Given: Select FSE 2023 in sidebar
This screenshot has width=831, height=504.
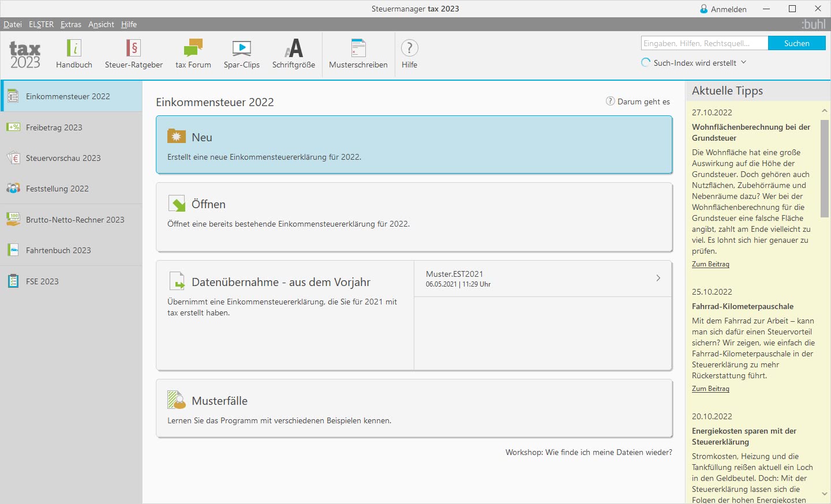Looking at the screenshot, I should (71, 281).
